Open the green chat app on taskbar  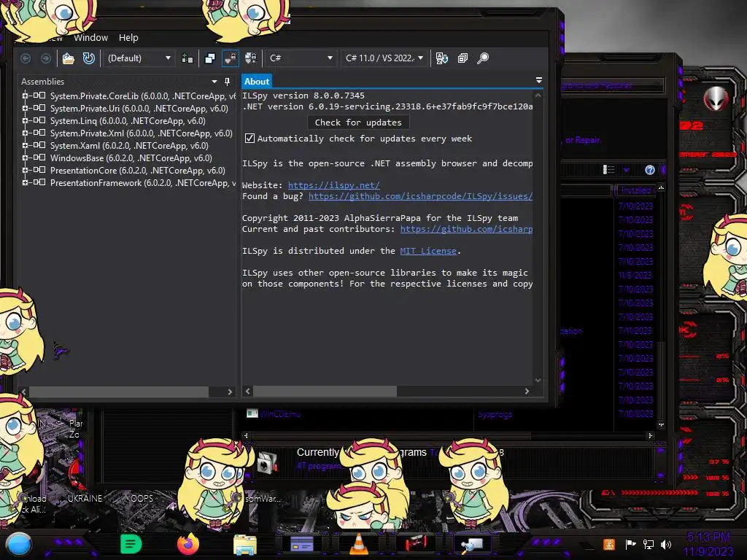[x=131, y=544]
